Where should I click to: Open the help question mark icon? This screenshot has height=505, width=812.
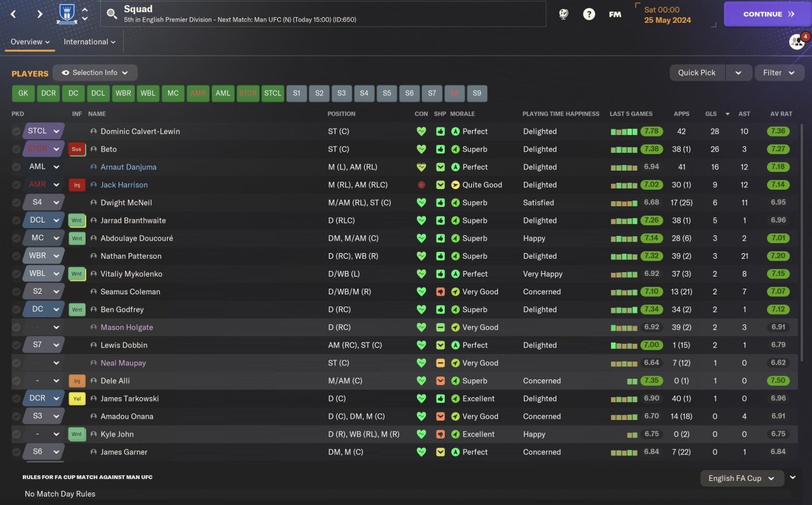[589, 14]
